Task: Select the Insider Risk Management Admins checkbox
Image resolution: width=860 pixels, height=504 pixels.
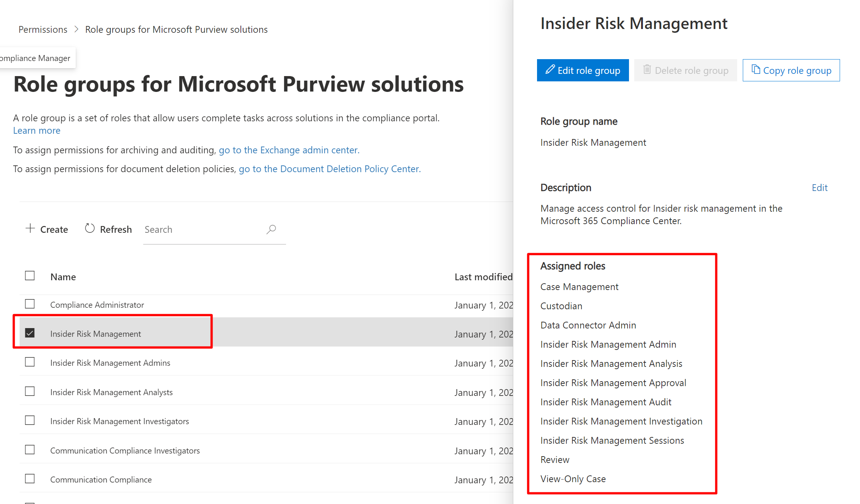Action: [30, 362]
